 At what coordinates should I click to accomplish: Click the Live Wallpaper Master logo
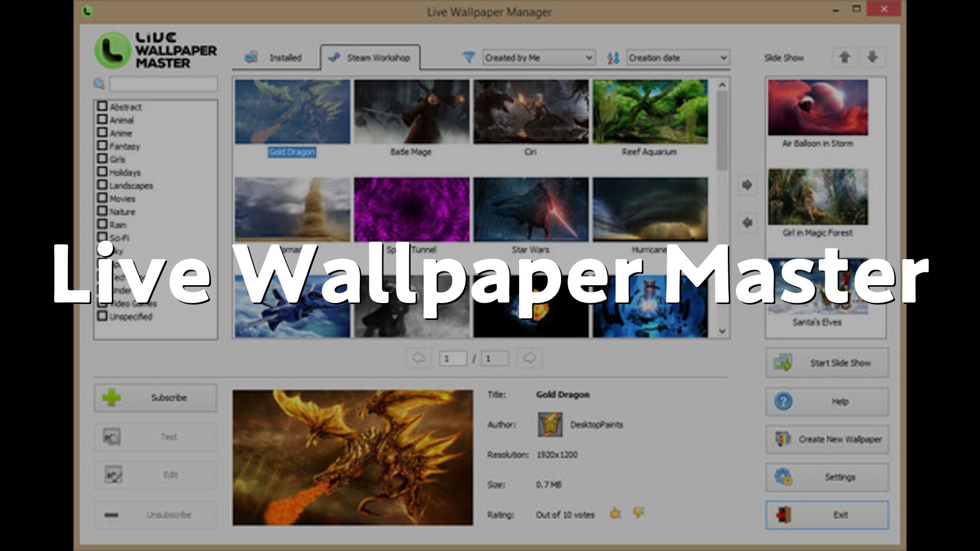[x=156, y=50]
